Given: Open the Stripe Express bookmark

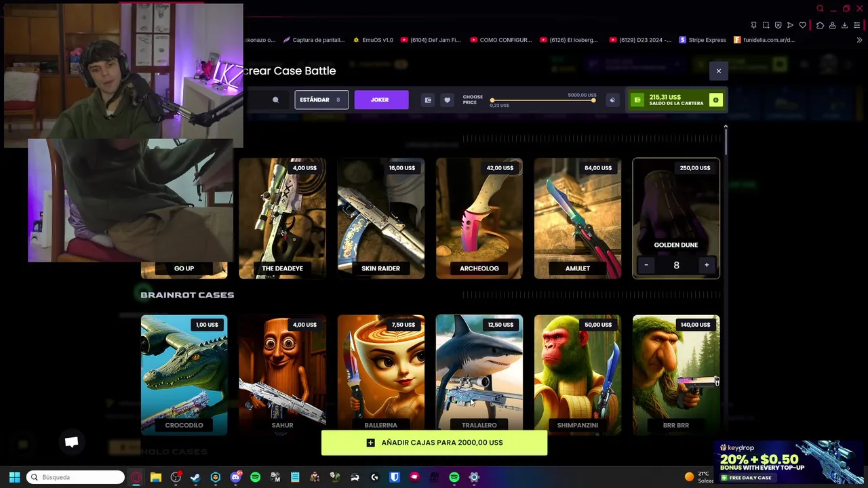Looking at the screenshot, I should pos(703,40).
